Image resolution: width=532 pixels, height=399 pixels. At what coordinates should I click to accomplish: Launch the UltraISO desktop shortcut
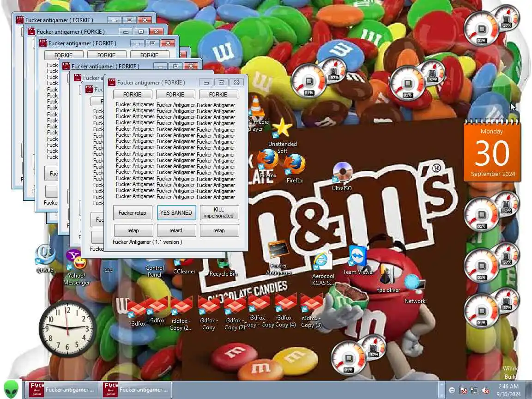tap(342, 176)
